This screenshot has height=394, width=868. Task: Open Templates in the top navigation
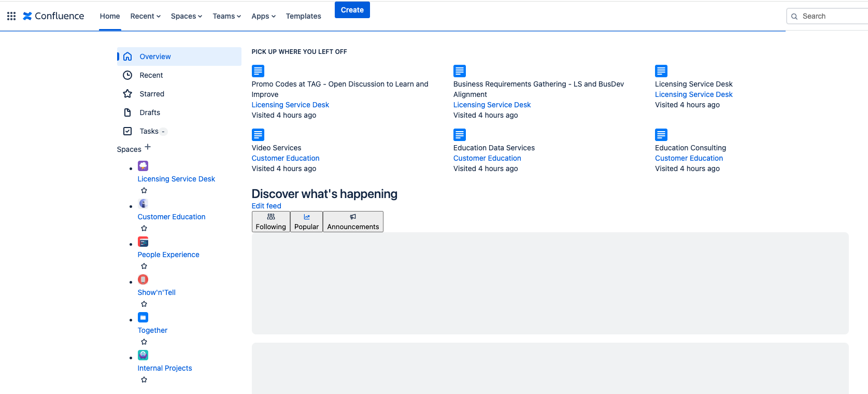(304, 16)
